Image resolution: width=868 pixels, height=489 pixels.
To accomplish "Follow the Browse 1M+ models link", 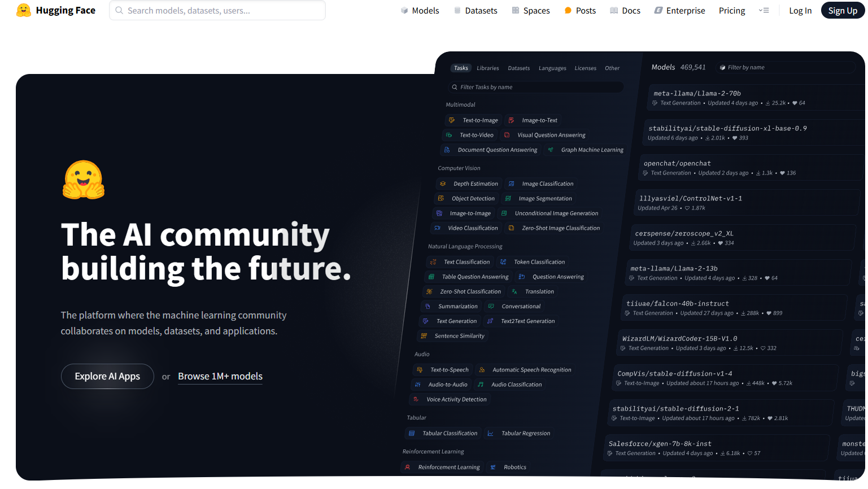I will click(220, 376).
